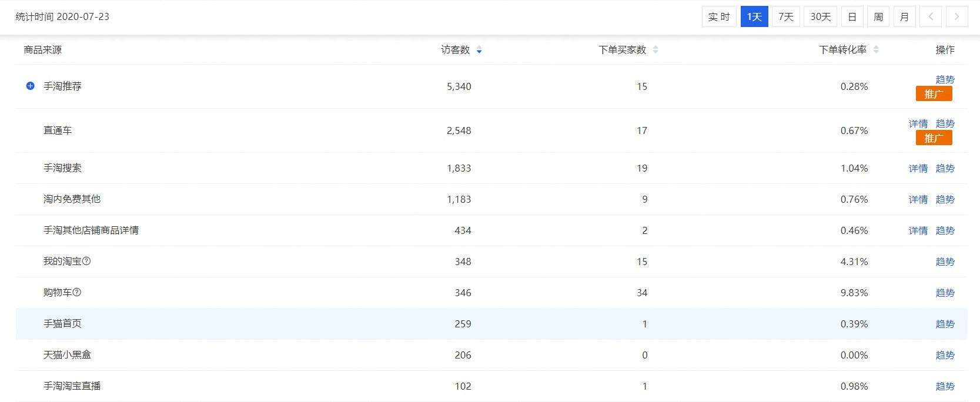Click help icon next to 购物车
This screenshot has height=402, width=980.
tap(77, 292)
